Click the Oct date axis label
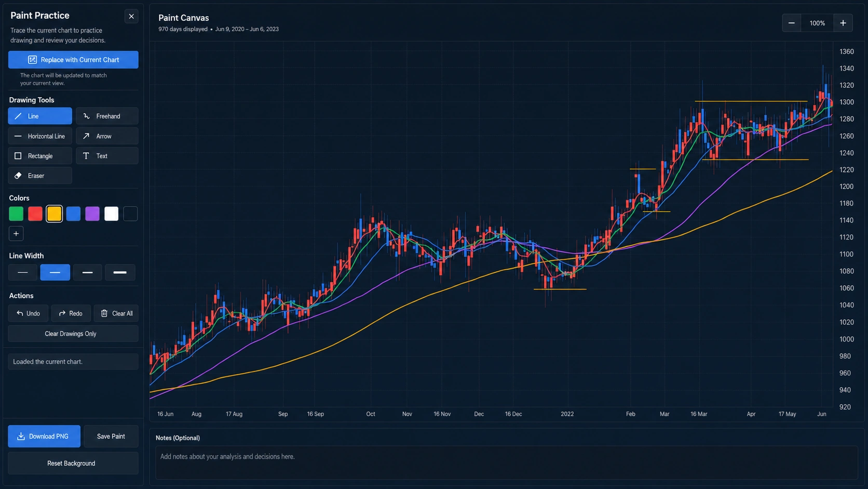Screen dimensions: 868x489 [x=371, y=414]
